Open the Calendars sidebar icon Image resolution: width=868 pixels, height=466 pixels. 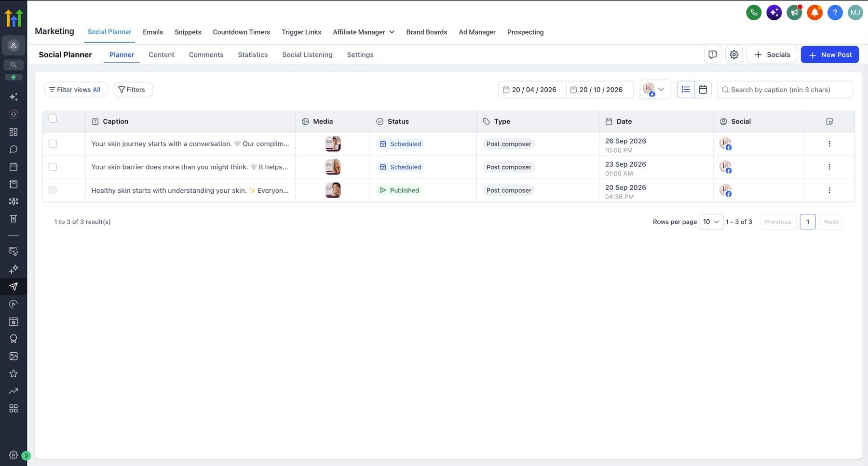(14, 167)
